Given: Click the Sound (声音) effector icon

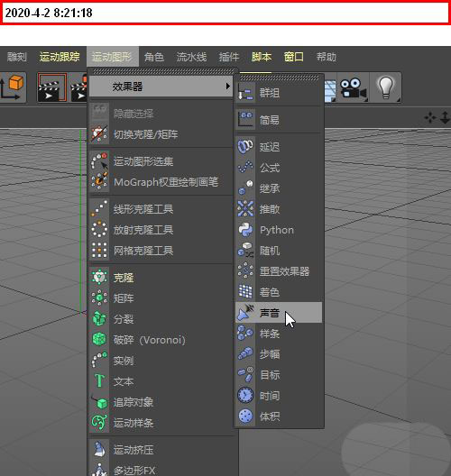Looking at the screenshot, I should click(245, 313).
